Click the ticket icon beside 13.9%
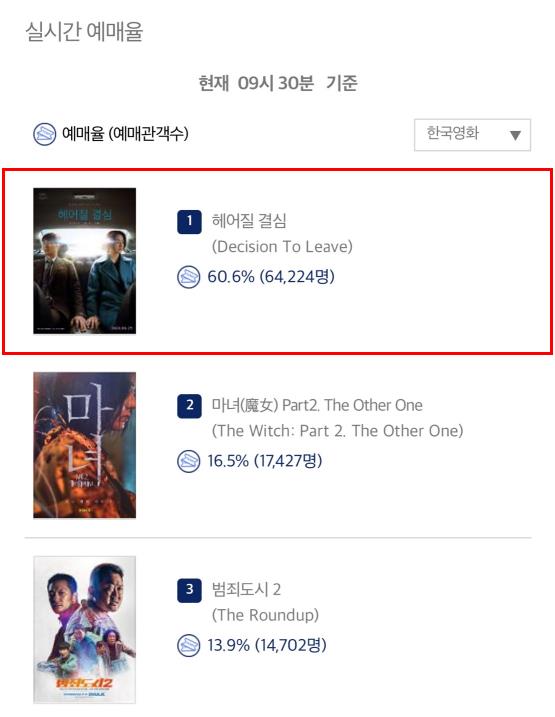Viewport: 555px width, 717px height. click(188, 646)
